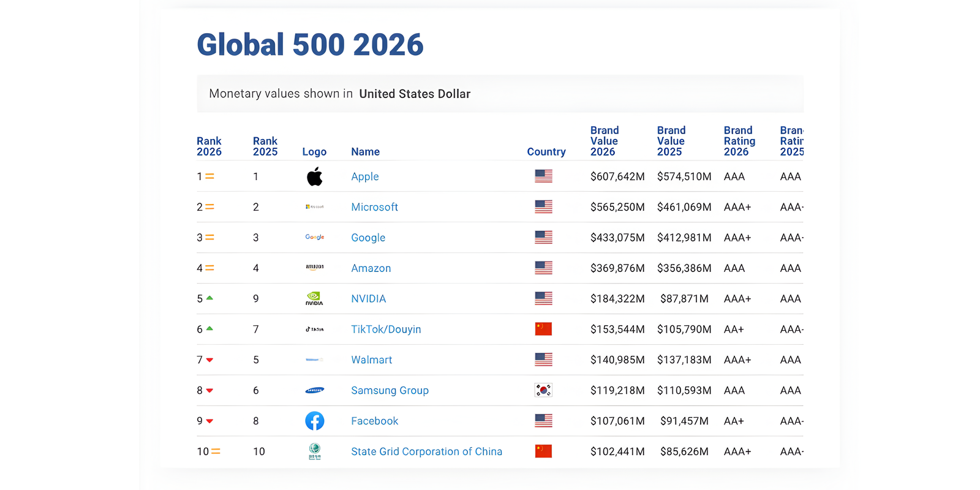Viewport: 980px width, 490px height.
Task: Sort by the Rank 2025 column header
Action: [x=265, y=146]
